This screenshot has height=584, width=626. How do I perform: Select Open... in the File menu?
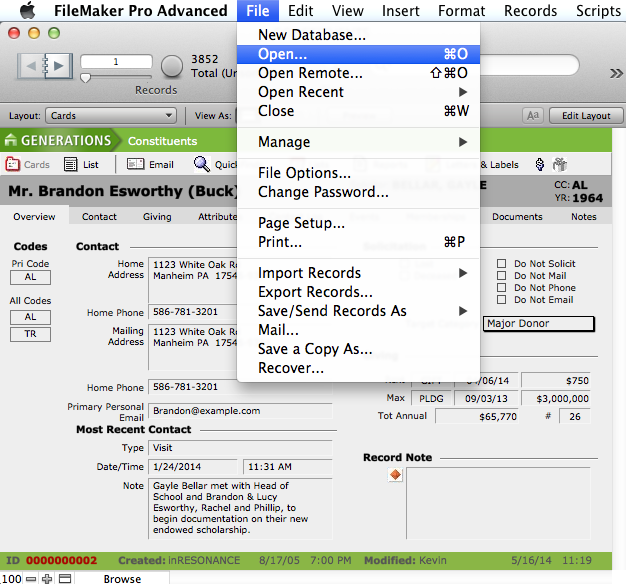358,54
